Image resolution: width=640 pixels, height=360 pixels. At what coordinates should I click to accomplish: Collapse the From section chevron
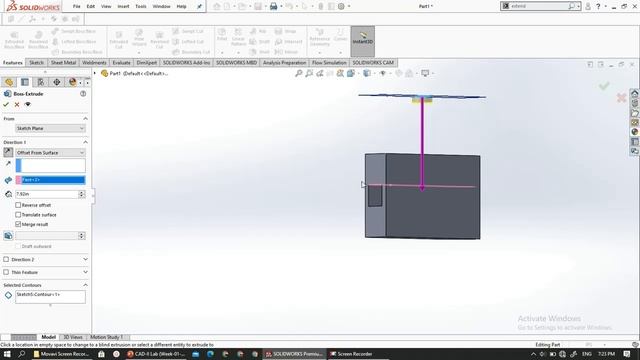tap(85, 118)
